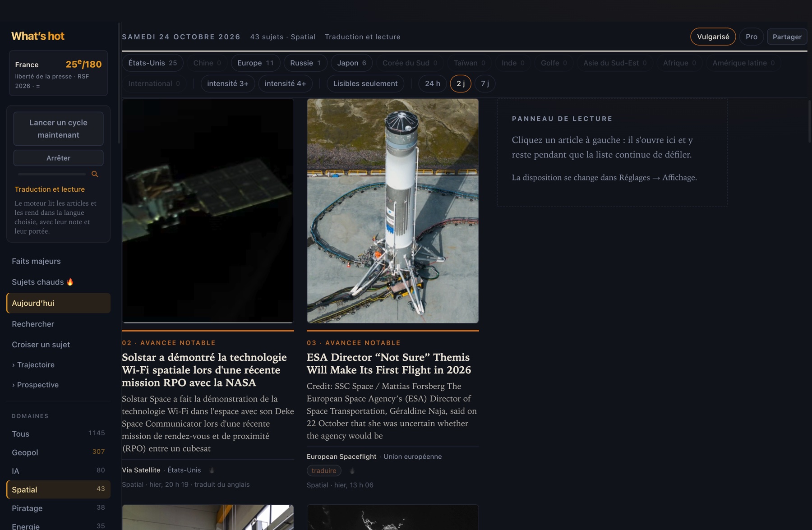Click European Spaceflight source name
The image size is (812, 530).
(341, 456)
